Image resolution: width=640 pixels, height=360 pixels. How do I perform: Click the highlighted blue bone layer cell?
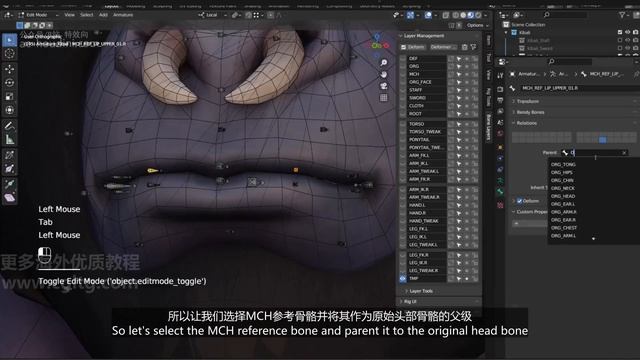(x=602, y=140)
